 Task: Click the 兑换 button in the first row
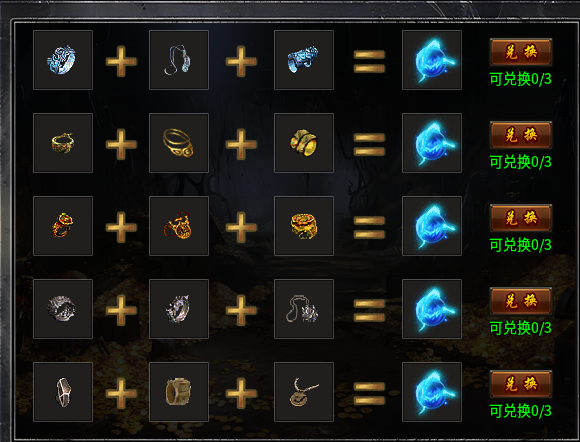point(521,52)
